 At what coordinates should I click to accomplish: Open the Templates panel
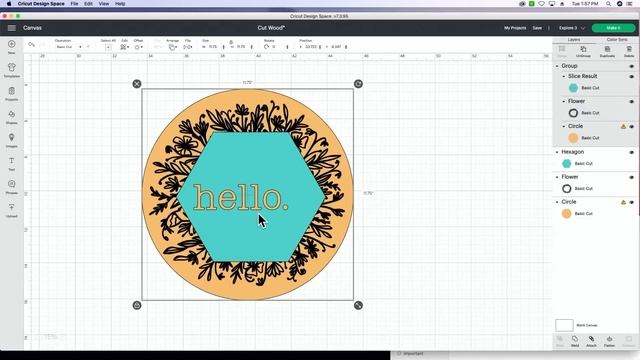11,70
